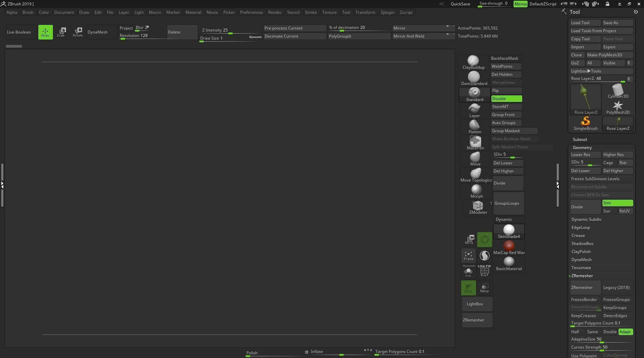This screenshot has height=358, width=644.
Task: Adjust the Draw Size slider
Action: [231, 39]
